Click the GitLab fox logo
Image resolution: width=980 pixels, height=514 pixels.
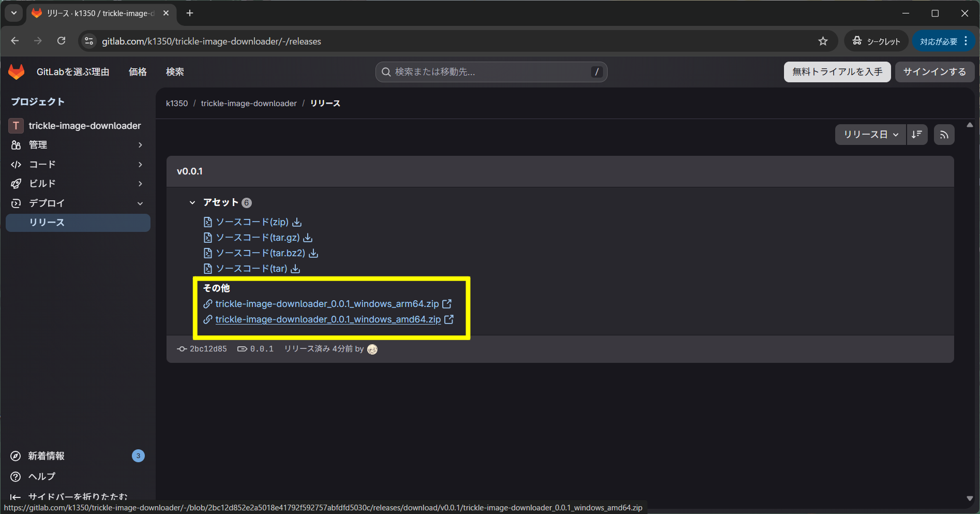click(17, 72)
